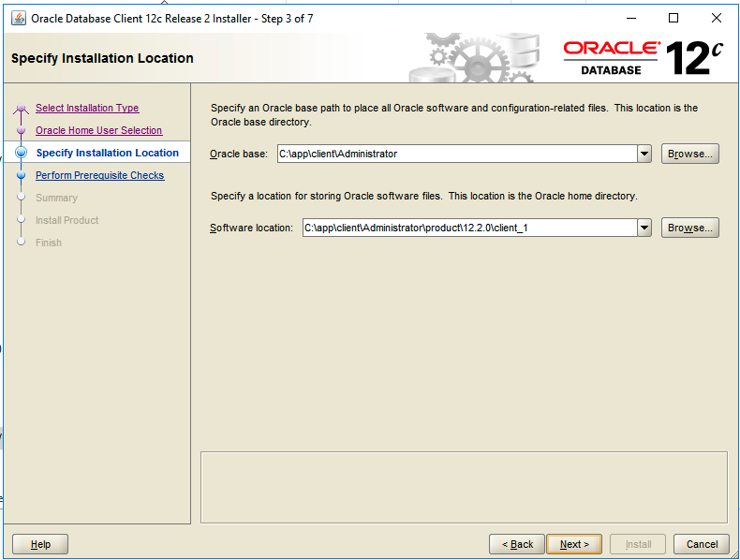Click the Software location label
This screenshot has width=740, height=560.
[x=251, y=228]
